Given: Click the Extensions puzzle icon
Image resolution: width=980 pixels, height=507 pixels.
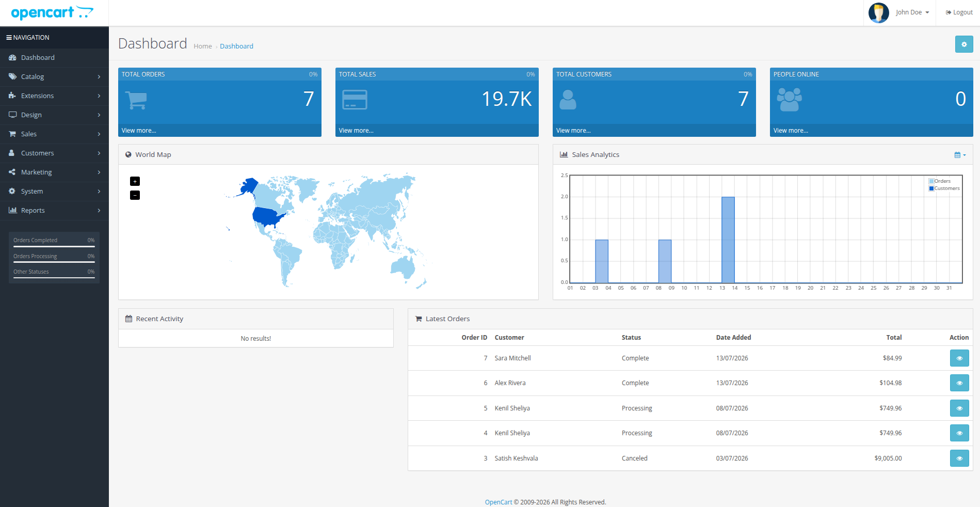Looking at the screenshot, I should coord(12,96).
